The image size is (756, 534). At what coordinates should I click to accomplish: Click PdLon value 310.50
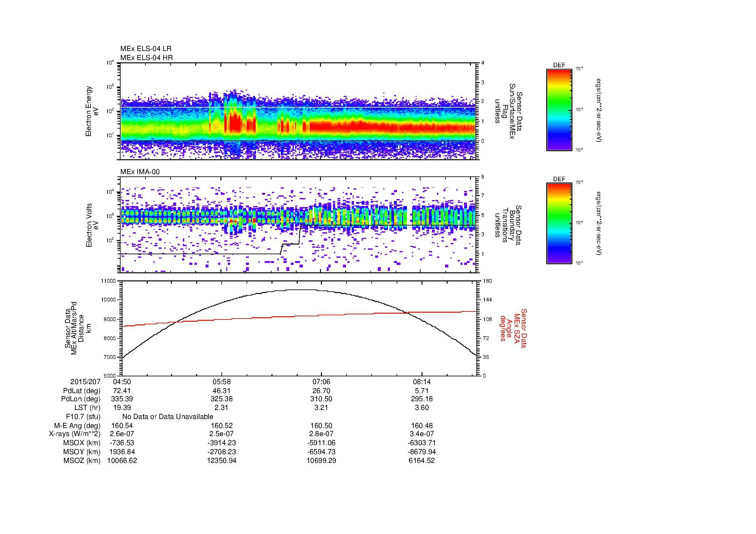321,399
